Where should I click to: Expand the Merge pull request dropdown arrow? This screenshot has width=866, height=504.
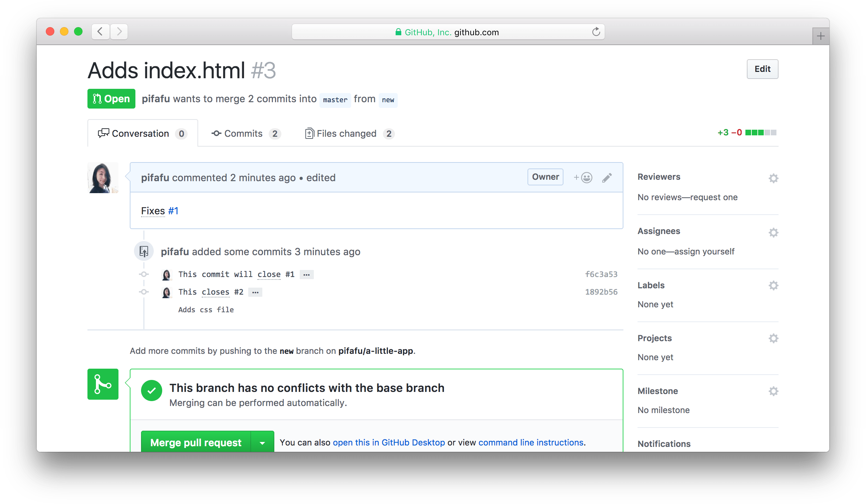pyautogui.click(x=262, y=442)
